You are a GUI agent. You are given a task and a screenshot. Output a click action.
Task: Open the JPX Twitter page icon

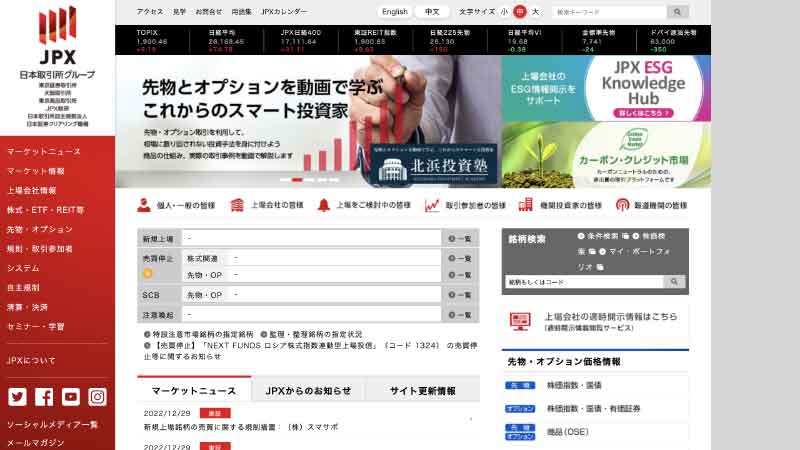point(17,396)
